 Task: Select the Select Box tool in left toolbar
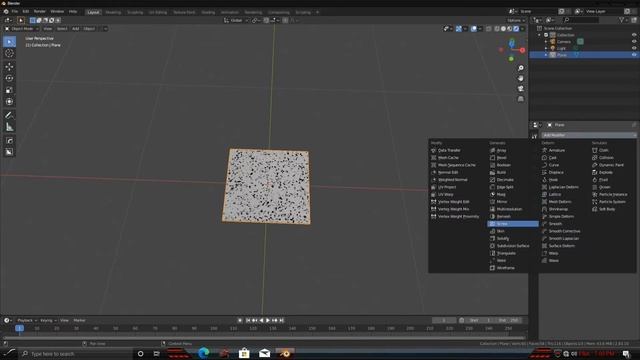tap(9, 42)
